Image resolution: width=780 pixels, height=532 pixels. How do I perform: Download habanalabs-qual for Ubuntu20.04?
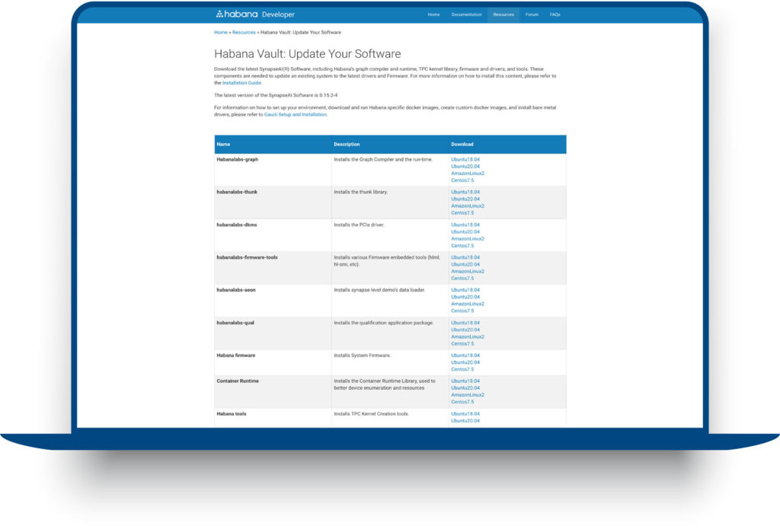point(465,330)
